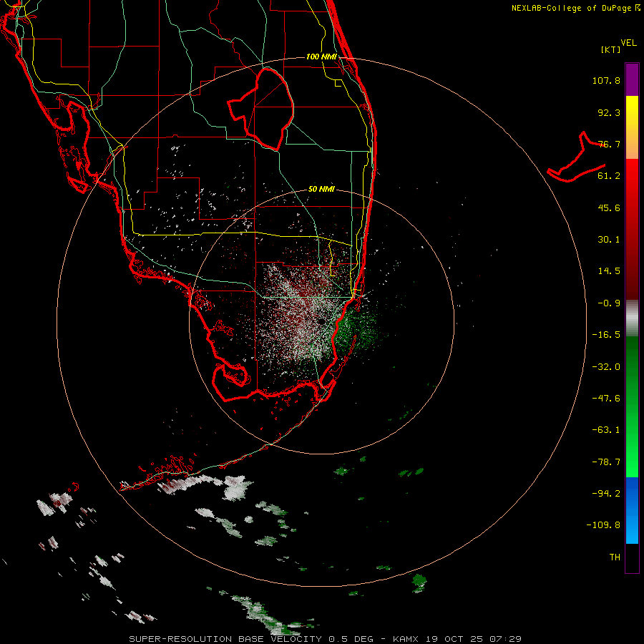Image resolution: width=644 pixels, height=644 pixels.
Task: Click the KAMX radar site black dot
Action: click(321, 321)
